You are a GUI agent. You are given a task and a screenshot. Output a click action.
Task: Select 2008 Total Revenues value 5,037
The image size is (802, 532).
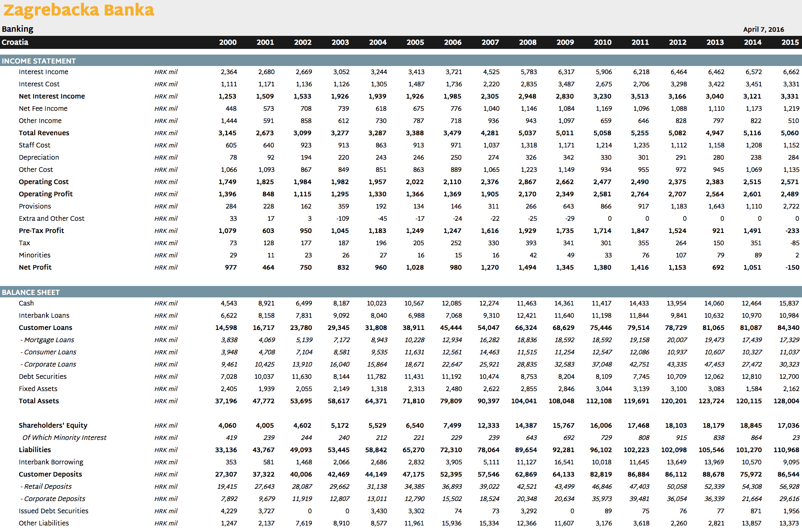pyautogui.click(x=527, y=133)
